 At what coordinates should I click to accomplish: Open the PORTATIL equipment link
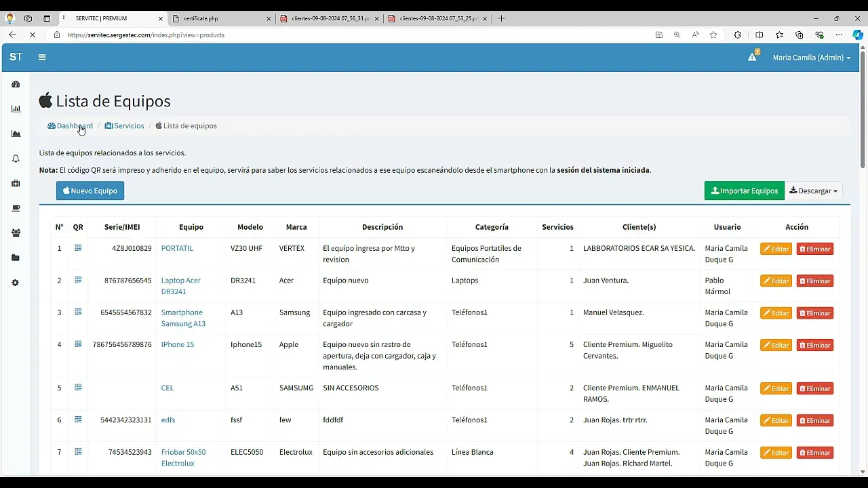pos(177,248)
